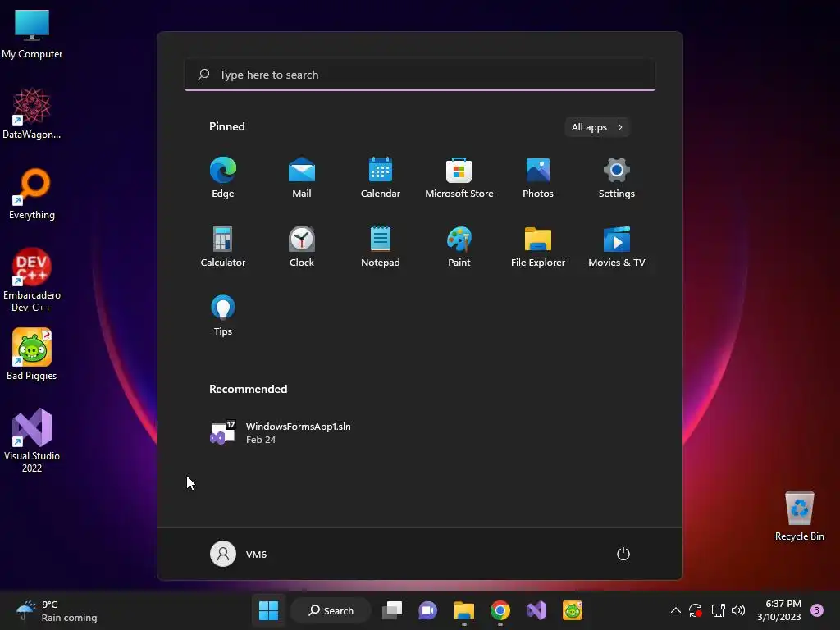Launch Paint

pyautogui.click(x=459, y=246)
